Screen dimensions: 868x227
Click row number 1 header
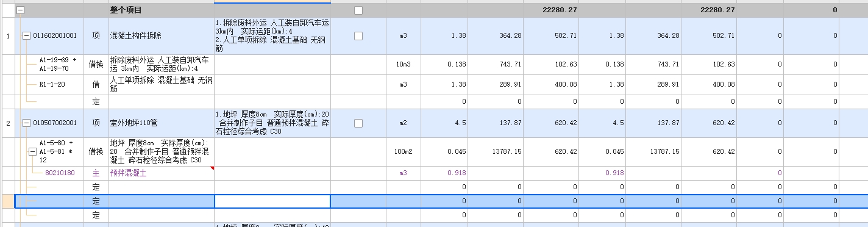pos(8,36)
